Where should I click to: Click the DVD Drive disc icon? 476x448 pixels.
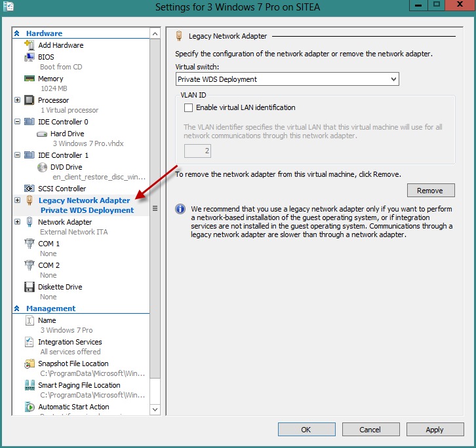42,167
